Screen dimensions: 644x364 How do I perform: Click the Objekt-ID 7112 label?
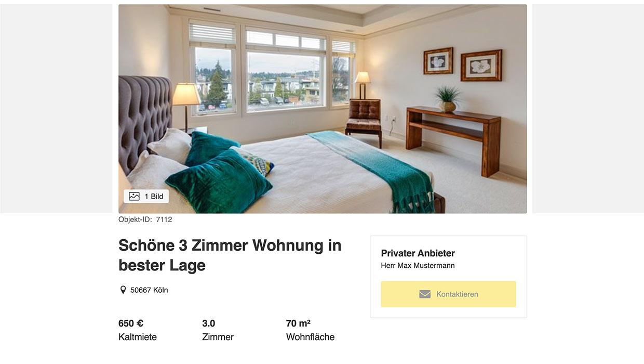pos(145,219)
